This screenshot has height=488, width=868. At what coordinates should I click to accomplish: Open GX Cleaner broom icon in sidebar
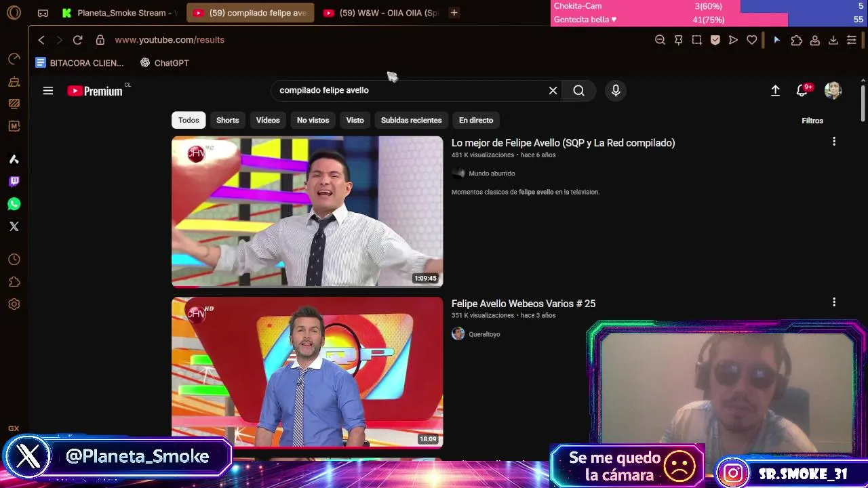(14, 81)
